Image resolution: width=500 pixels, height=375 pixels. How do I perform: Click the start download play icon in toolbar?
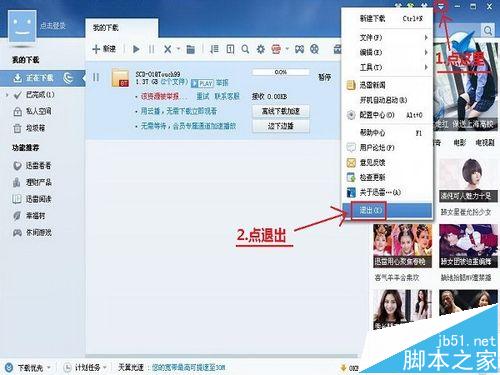(136, 49)
